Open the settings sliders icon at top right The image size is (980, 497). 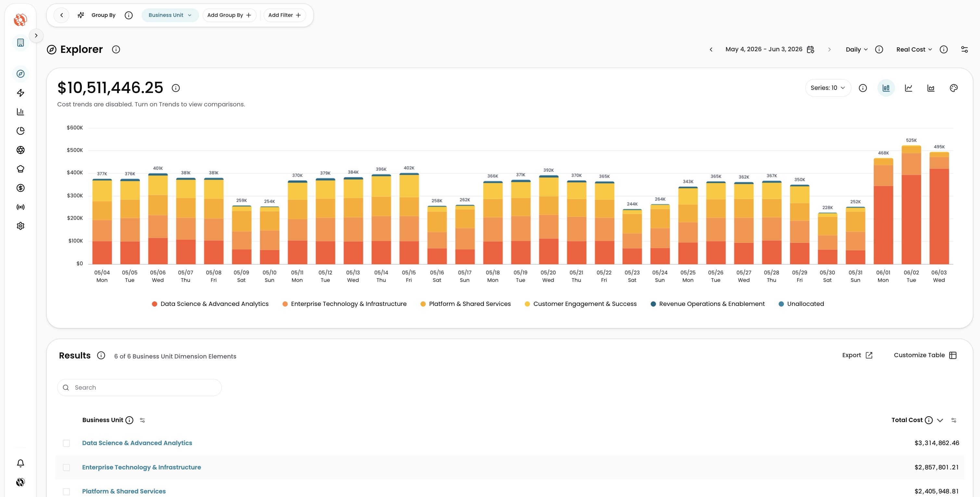point(964,49)
